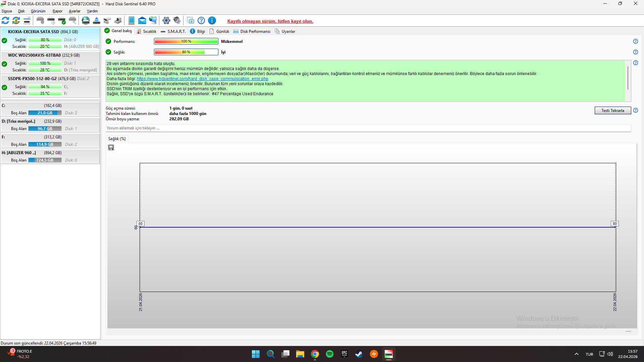
Task: Click the help icon beside the status text box
Action: click(x=636, y=63)
